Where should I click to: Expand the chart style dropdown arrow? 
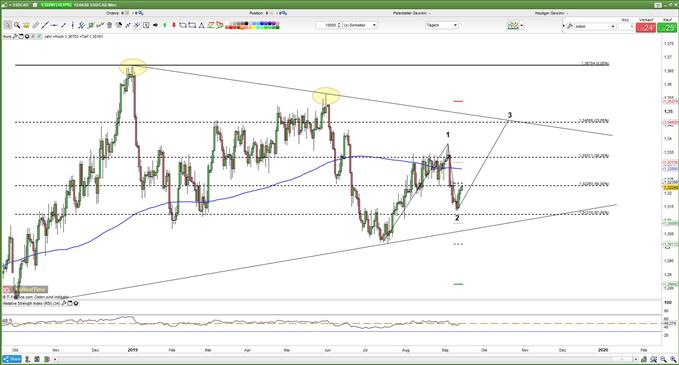522,26
